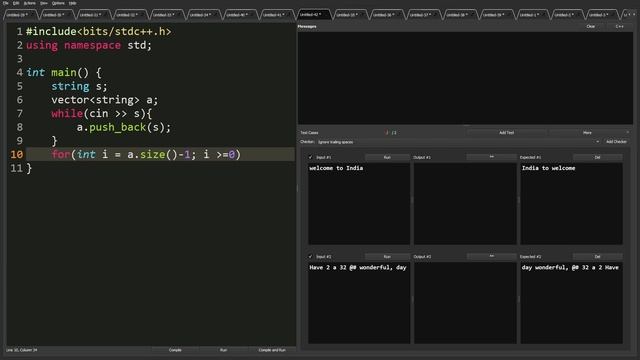
Task: Click the C++ language button
Action: [x=619, y=26]
